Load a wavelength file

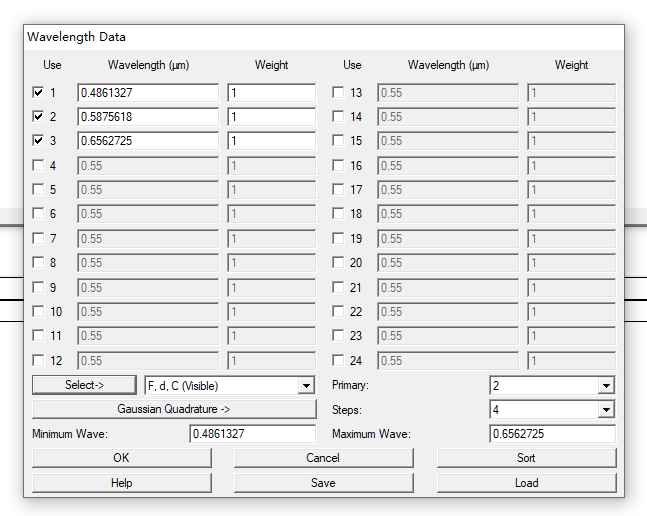point(526,482)
